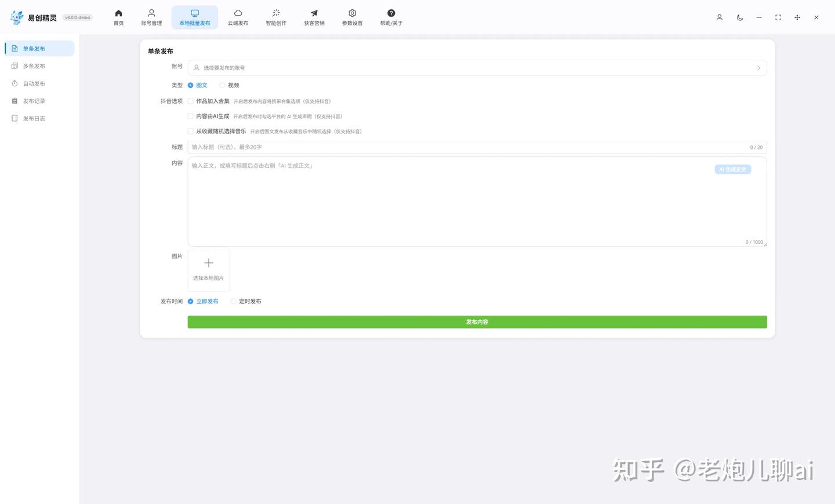Select the 图文 type radio button

point(190,85)
